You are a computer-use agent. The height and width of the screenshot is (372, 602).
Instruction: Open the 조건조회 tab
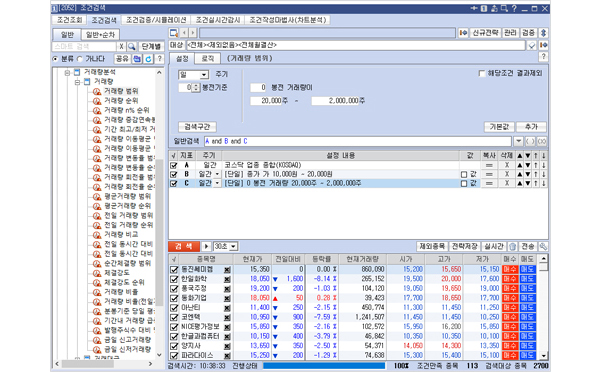click(x=69, y=20)
